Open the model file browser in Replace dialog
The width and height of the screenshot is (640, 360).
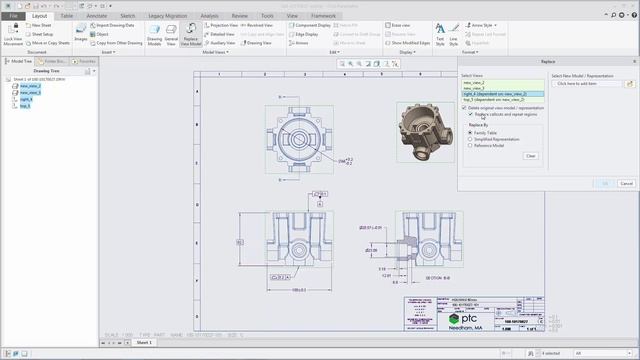[629, 84]
